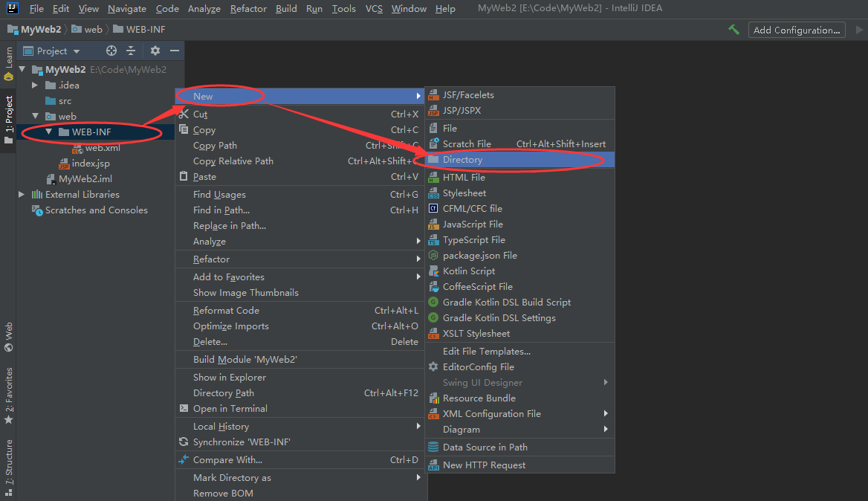The height and width of the screenshot is (501, 868).
Task: Click the Gradle Kotlin DSL Settings icon
Action: pyautogui.click(x=433, y=317)
